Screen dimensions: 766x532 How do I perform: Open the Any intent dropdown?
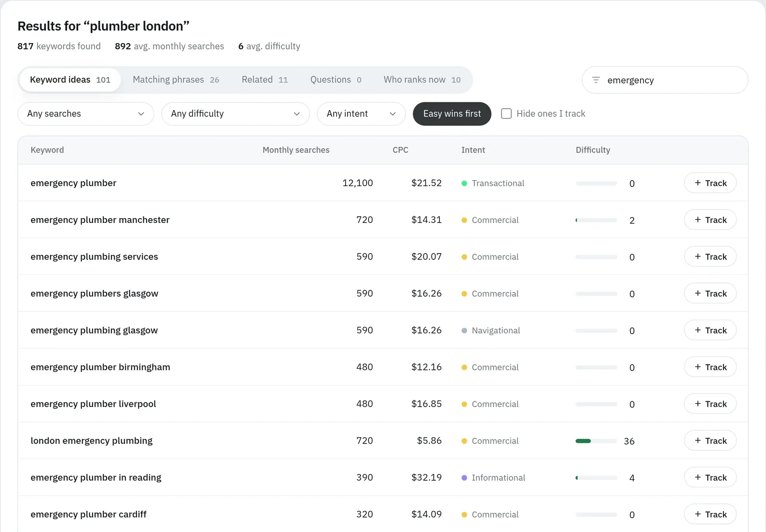pyautogui.click(x=361, y=114)
